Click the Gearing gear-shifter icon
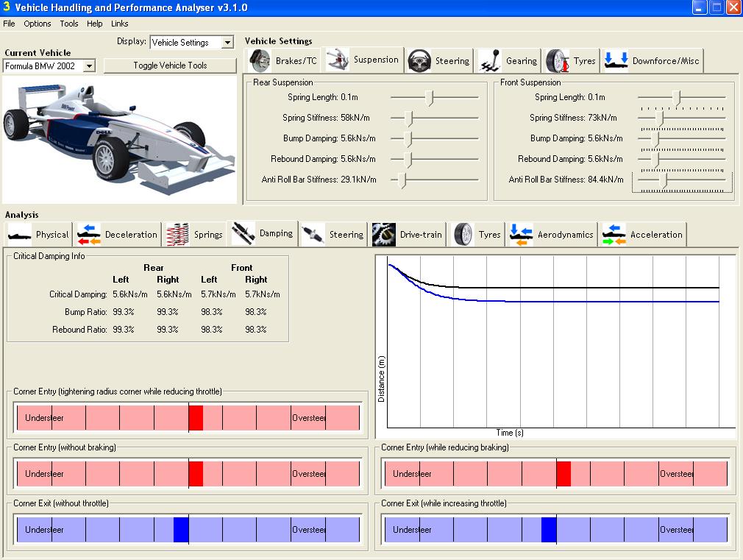 point(489,60)
